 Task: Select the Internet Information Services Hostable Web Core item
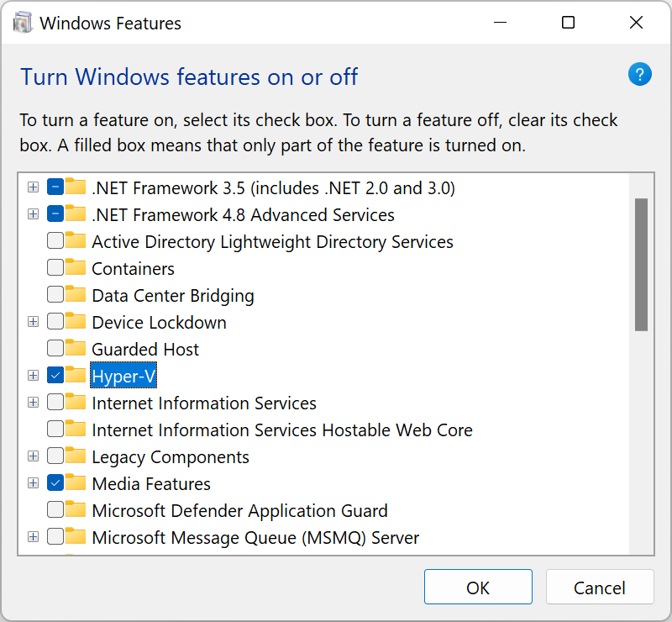click(281, 430)
